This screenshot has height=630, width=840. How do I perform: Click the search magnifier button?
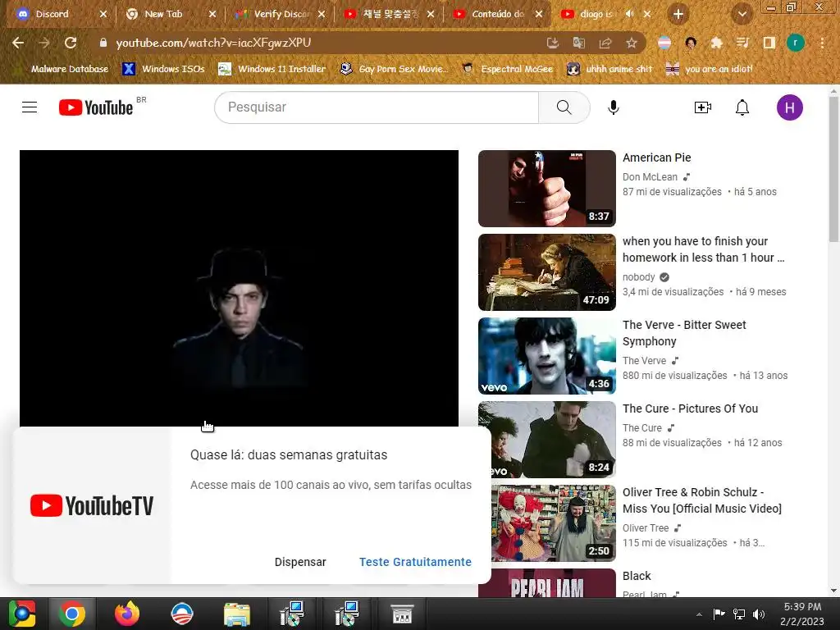(564, 107)
